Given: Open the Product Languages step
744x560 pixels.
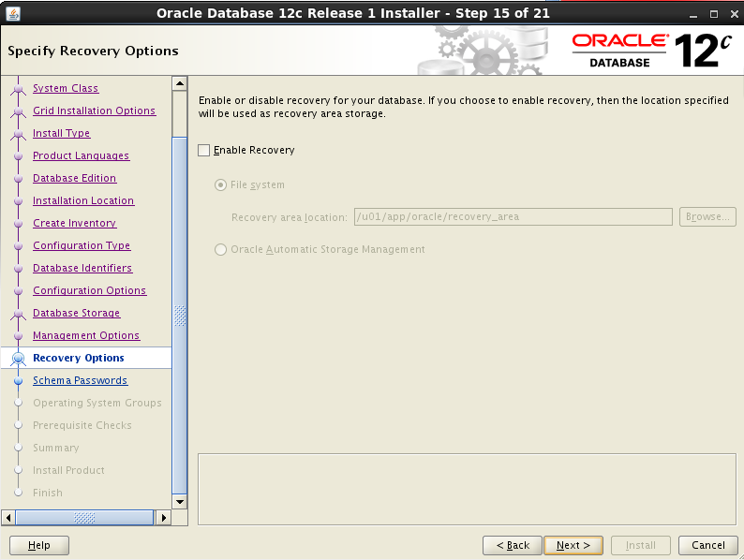Looking at the screenshot, I should (82, 155).
